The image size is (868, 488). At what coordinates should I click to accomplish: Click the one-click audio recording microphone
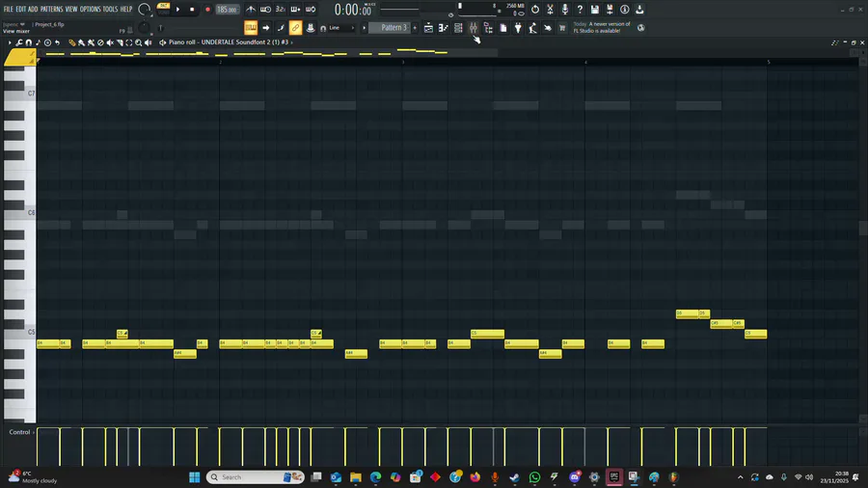pos(564,10)
